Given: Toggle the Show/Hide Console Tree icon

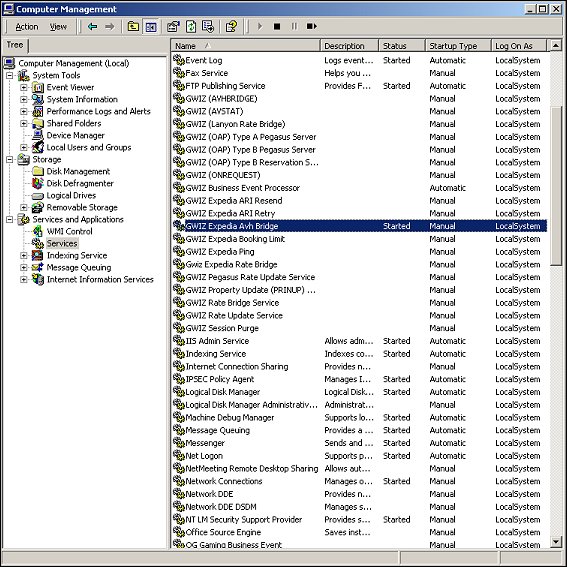Looking at the screenshot, I should click(151, 26).
